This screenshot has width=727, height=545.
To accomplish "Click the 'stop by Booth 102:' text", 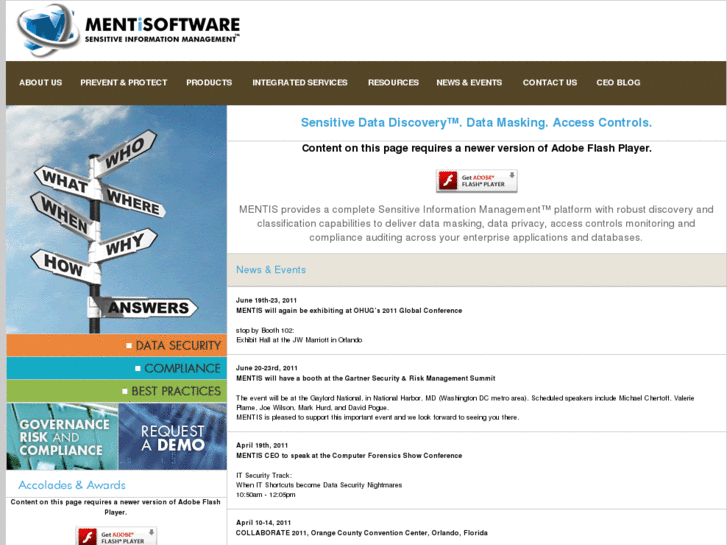I will (x=265, y=331).
